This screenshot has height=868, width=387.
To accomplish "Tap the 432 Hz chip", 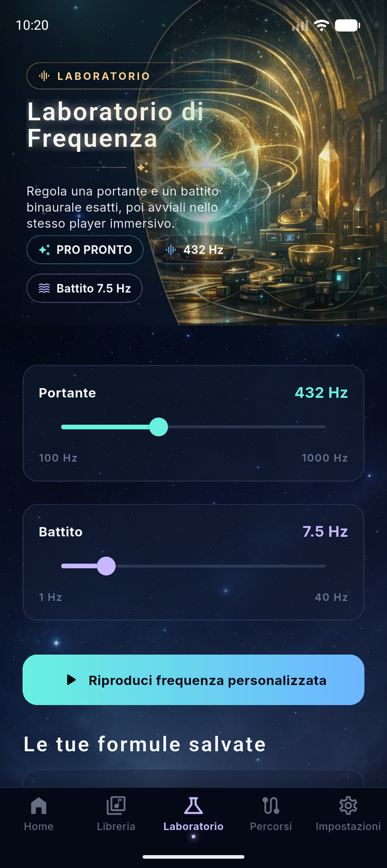I will click(x=194, y=250).
